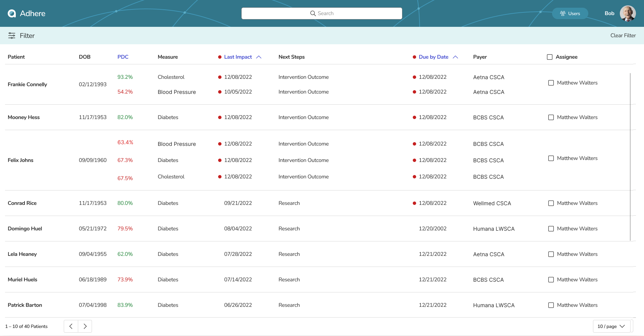
Task: Click the Clear Filter link
Action: [623, 36]
